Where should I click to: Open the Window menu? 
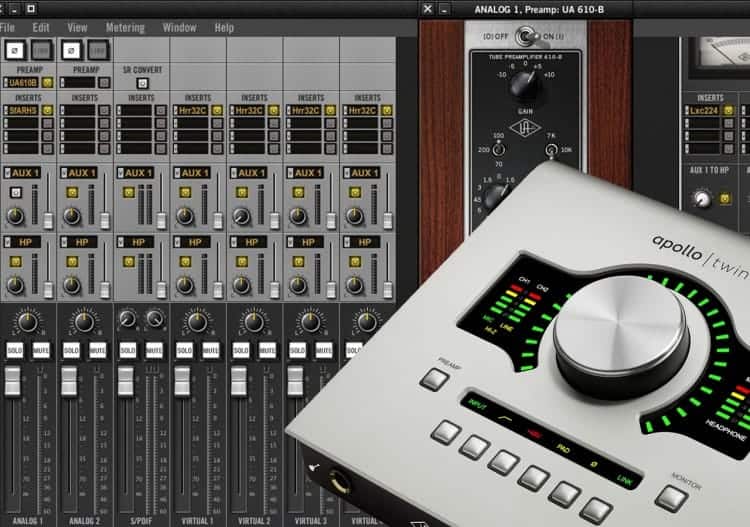(179, 28)
